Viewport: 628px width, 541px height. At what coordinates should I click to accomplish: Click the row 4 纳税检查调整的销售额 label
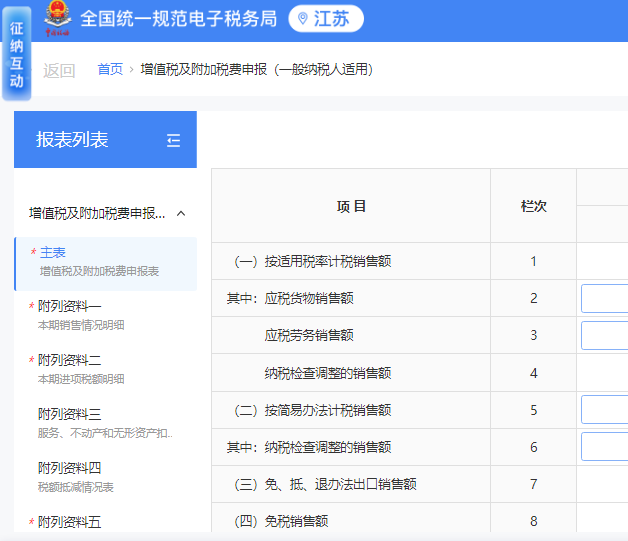click(328, 373)
